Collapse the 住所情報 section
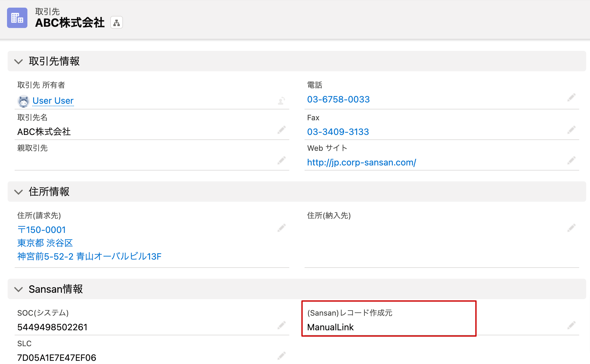 pos(19,192)
